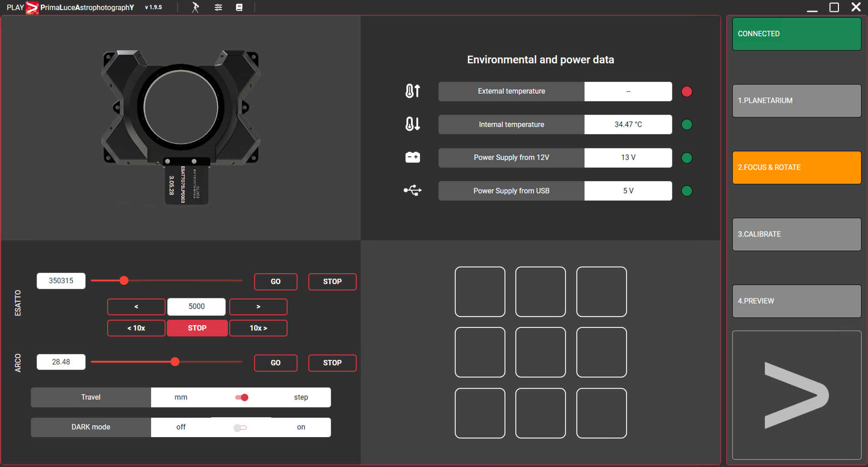Select the top-middle preset slot

click(541, 291)
